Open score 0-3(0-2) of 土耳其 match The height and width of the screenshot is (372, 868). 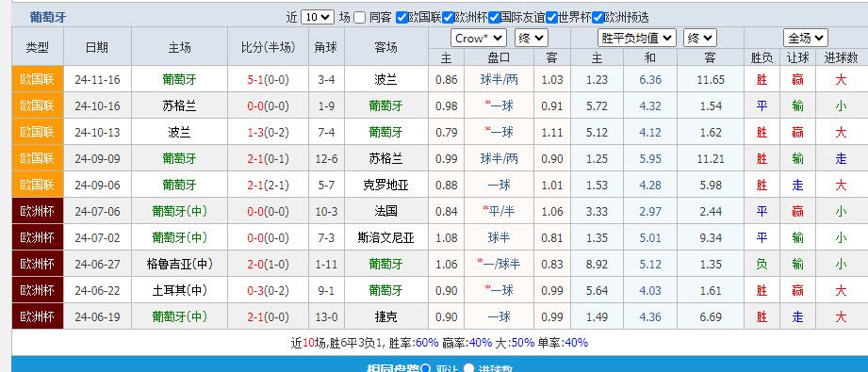click(x=268, y=291)
